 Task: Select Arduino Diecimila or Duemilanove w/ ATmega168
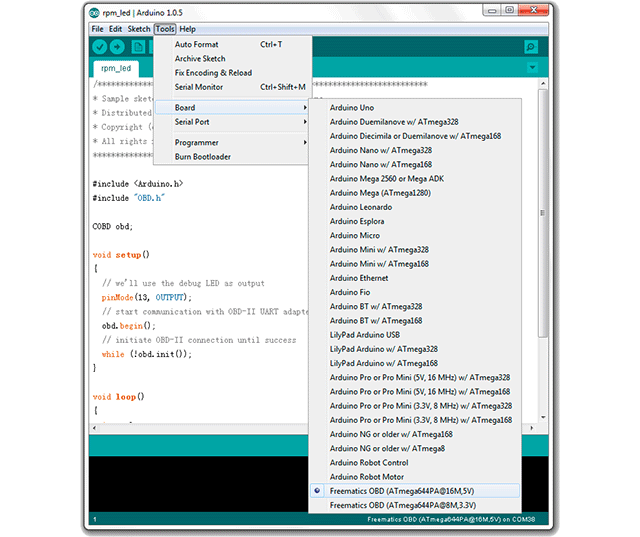[x=415, y=136]
